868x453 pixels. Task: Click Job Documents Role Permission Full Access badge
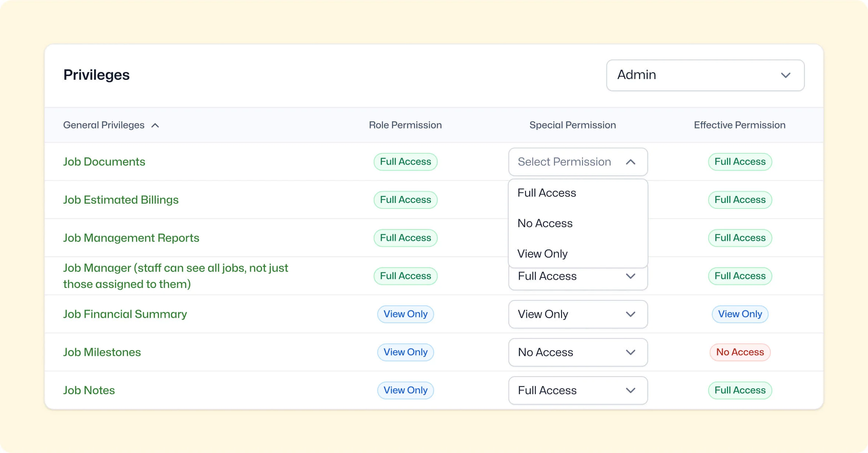(x=405, y=162)
